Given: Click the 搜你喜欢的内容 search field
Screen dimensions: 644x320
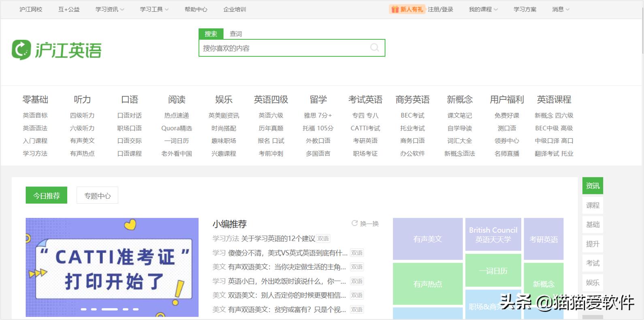Looking at the screenshot, I should 292,48.
